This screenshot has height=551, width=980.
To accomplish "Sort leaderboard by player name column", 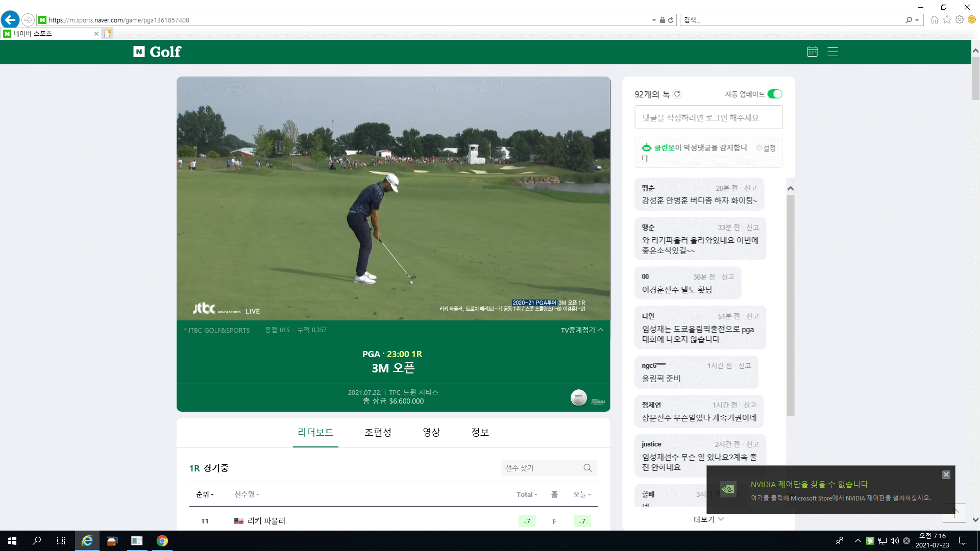I will 247,494.
